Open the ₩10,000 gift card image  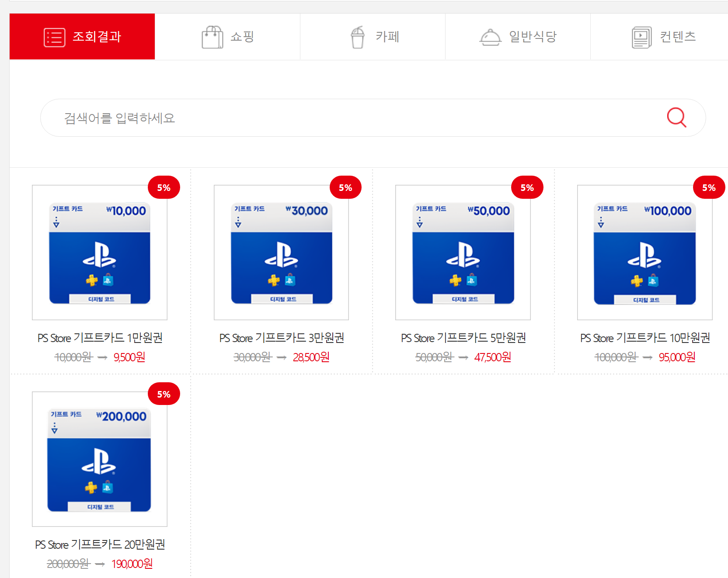[x=100, y=253]
